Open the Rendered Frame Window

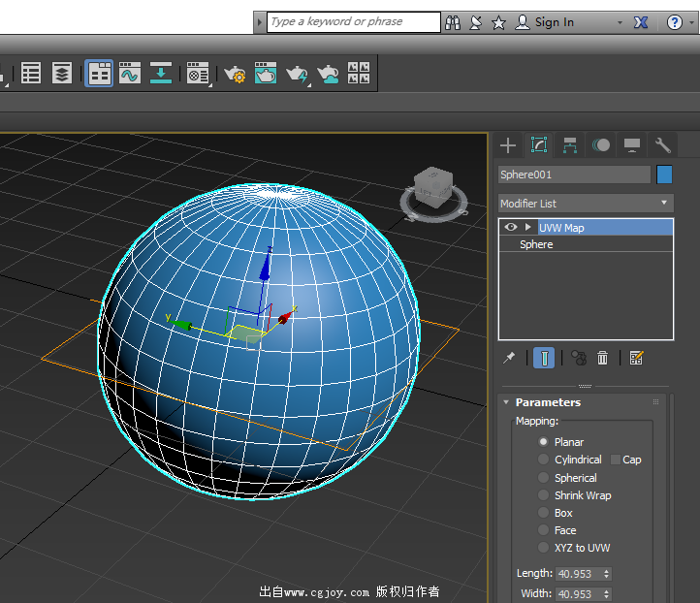[x=266, y=73]
